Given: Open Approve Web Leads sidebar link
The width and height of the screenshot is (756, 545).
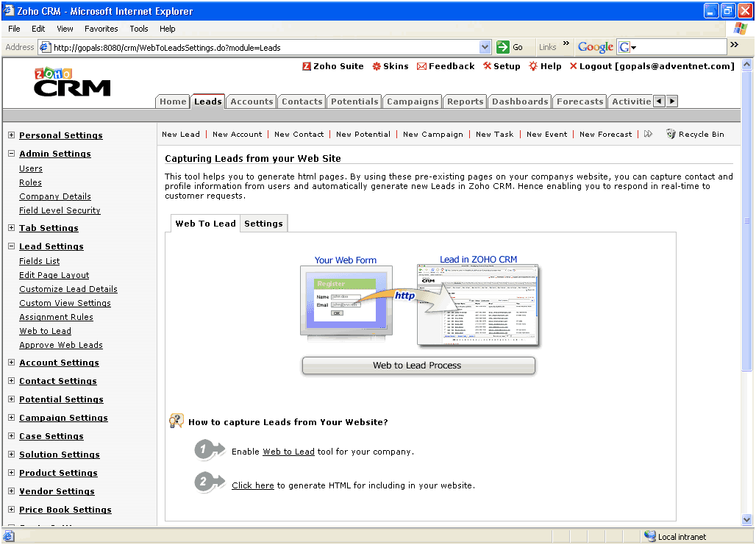Looking at the screenshot, I should tap(61, 345).
